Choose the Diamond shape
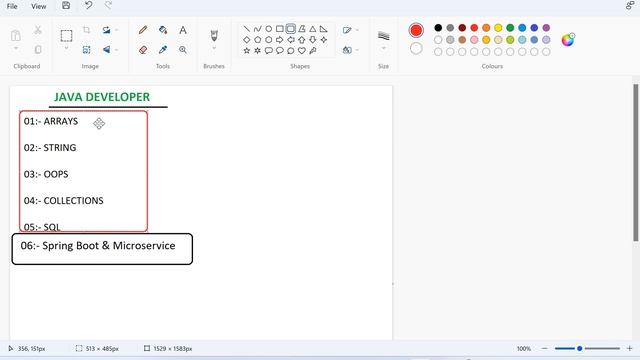640x360 pixels. click(x=247, y=40)
